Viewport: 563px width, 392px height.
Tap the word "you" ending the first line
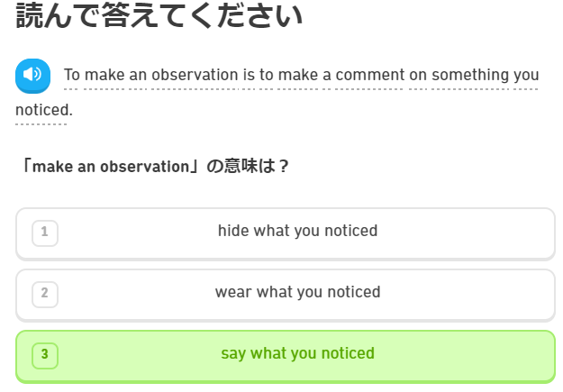pyautogui.click(x=527, y=75)
